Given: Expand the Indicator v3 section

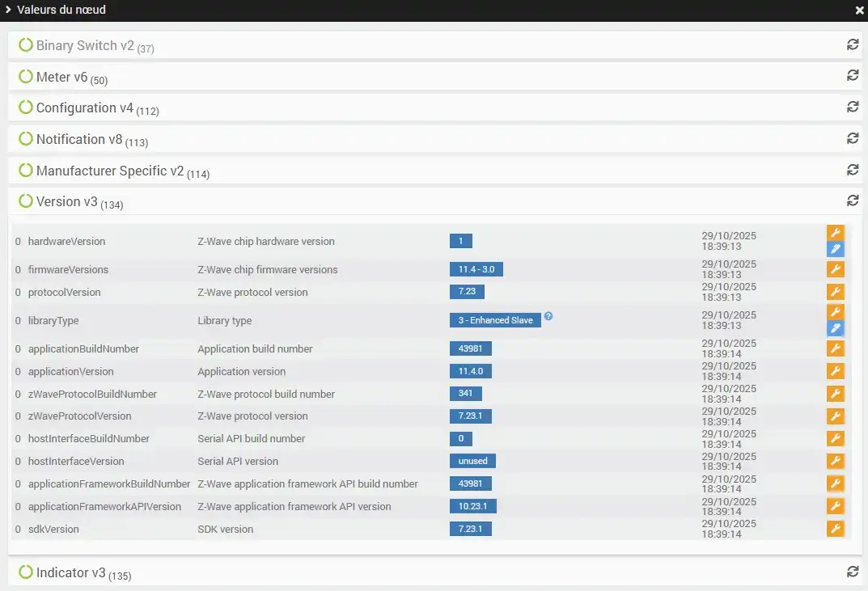Looking at the screenshot, I should coord(71,573).
